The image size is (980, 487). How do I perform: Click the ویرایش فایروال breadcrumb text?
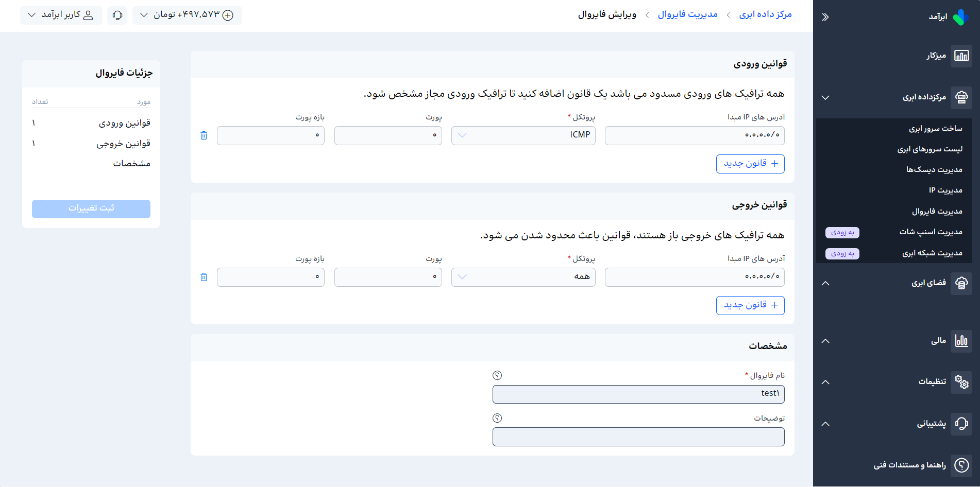tap(607, 14)
